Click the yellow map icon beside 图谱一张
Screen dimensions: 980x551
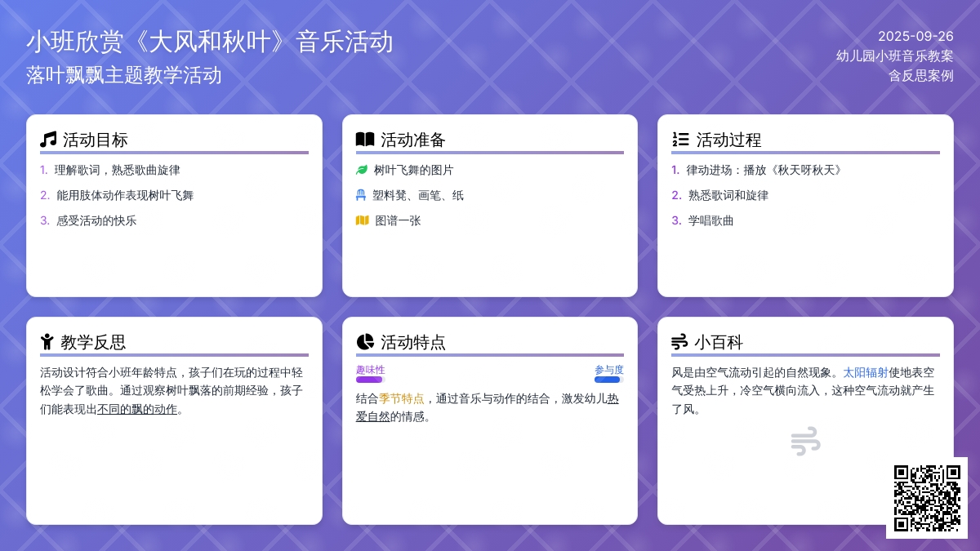(362, 220)
